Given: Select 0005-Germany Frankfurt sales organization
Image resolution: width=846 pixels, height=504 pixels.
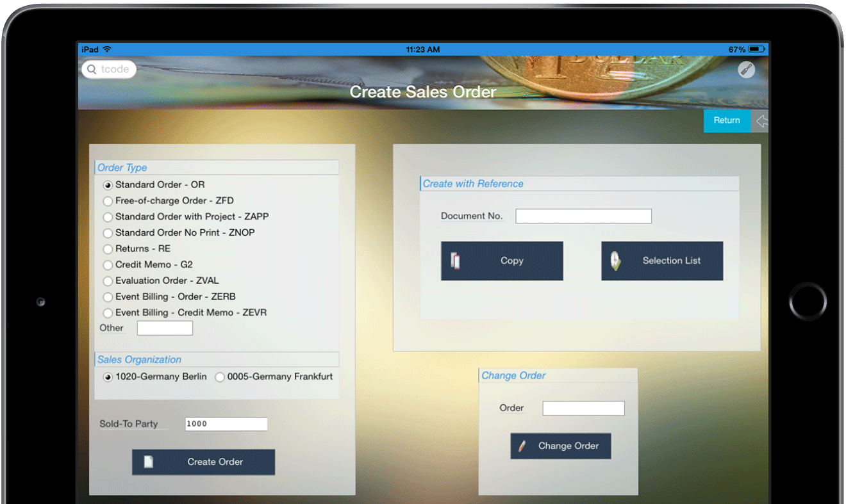Looking at the screenshot, I should [220, 377].
